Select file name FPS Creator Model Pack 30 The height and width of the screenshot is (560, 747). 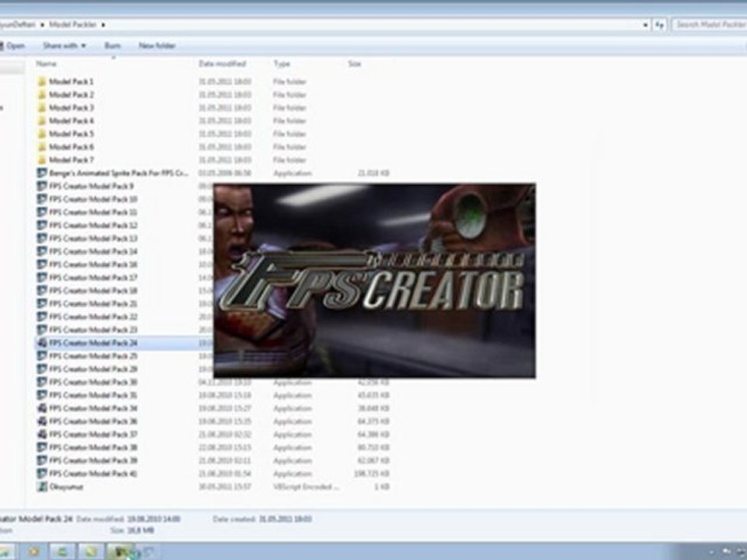[x=93, y=382]
